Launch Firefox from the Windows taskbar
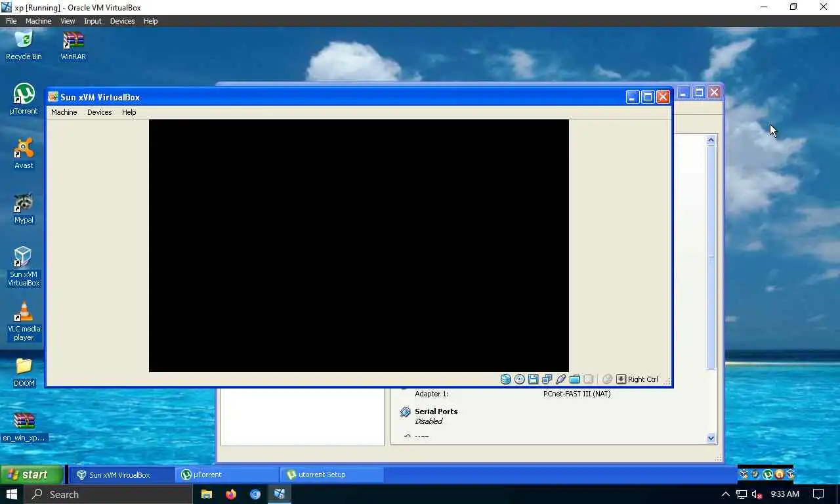Viewport: 840px width, 504px height. pos(231,494)
